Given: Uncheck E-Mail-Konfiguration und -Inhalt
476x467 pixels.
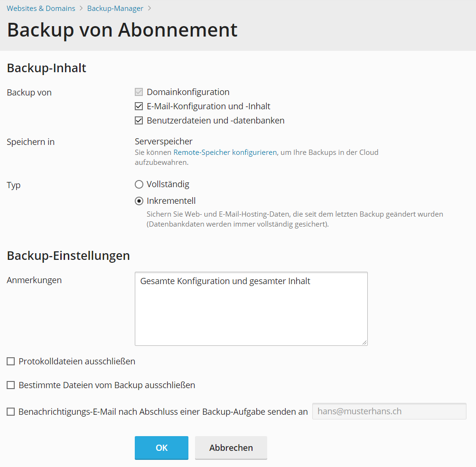Looking at the screenshot, I should click(x=139, y=106).
